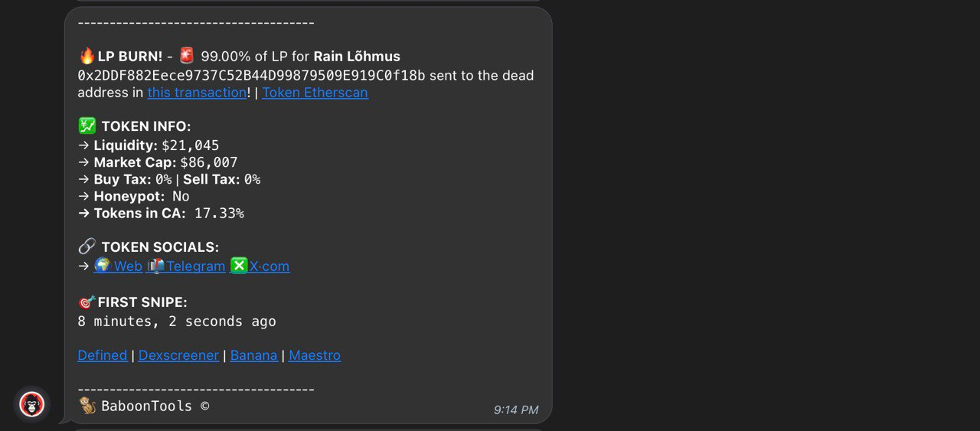Click the green X emoji before X.com
This screenshot has width=980, height=431.
239,266
